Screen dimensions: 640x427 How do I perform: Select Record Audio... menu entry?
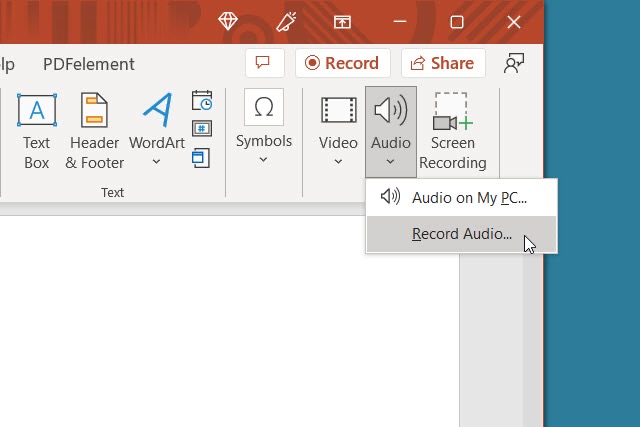coord(461,235)
